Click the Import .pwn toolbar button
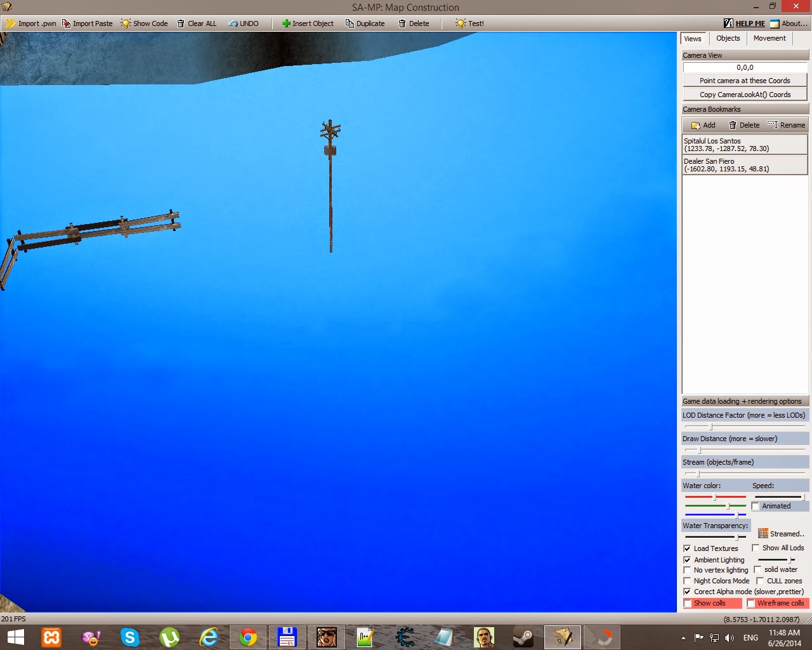The image size is (812, 650). [30, 23]
